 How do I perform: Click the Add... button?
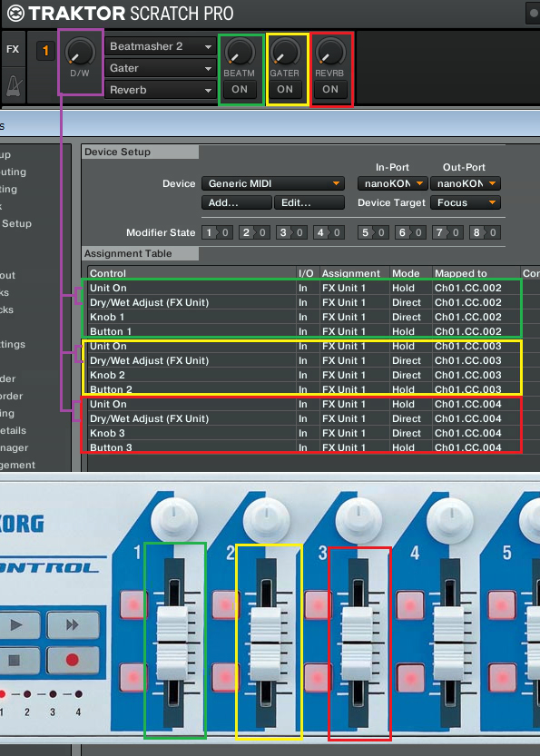(x=236, y=203)
